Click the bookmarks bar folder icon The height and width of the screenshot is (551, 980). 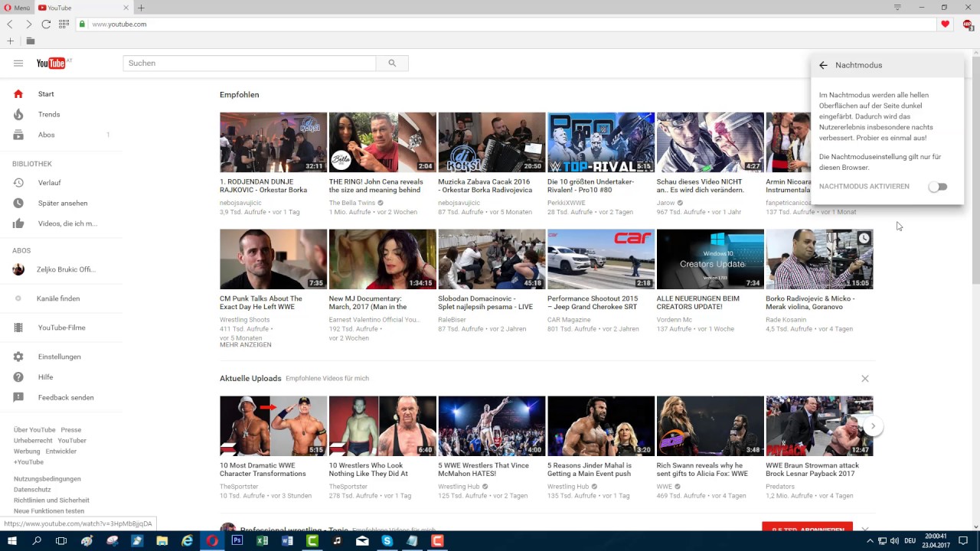tap(31, 41)
